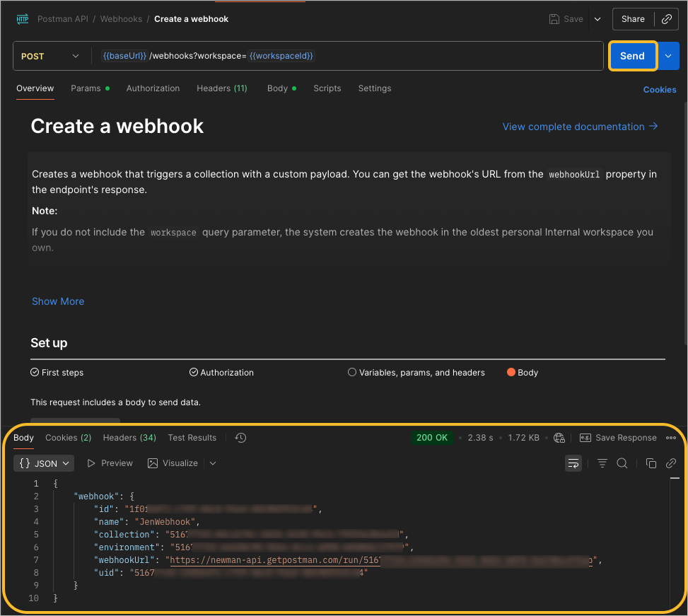Switch to the Headers (11) request tab
Screen dimensions: 688x616
(x=222, y=88)
